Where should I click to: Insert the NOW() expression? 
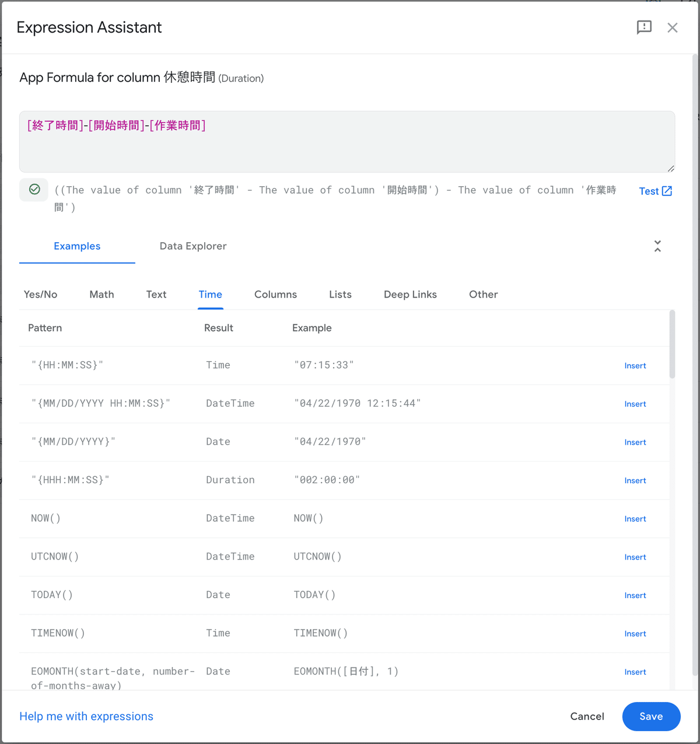(x=635, y=519)
